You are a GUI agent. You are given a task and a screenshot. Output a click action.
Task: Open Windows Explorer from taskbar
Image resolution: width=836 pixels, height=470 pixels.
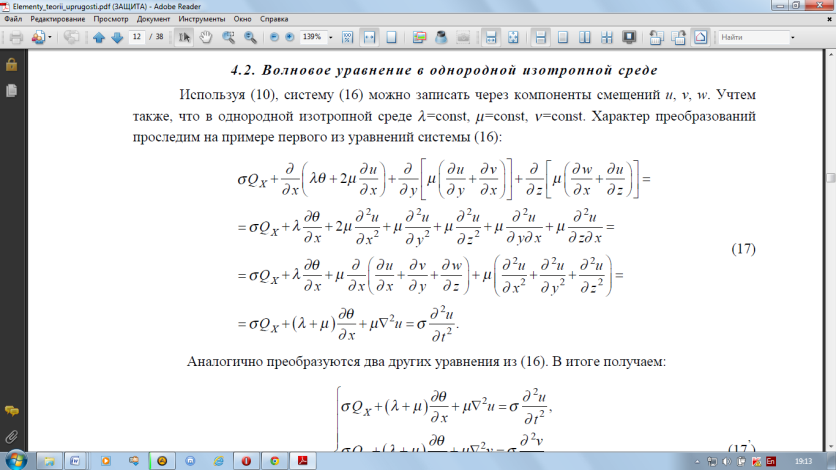pyautogui.click(x=49, y=461)
